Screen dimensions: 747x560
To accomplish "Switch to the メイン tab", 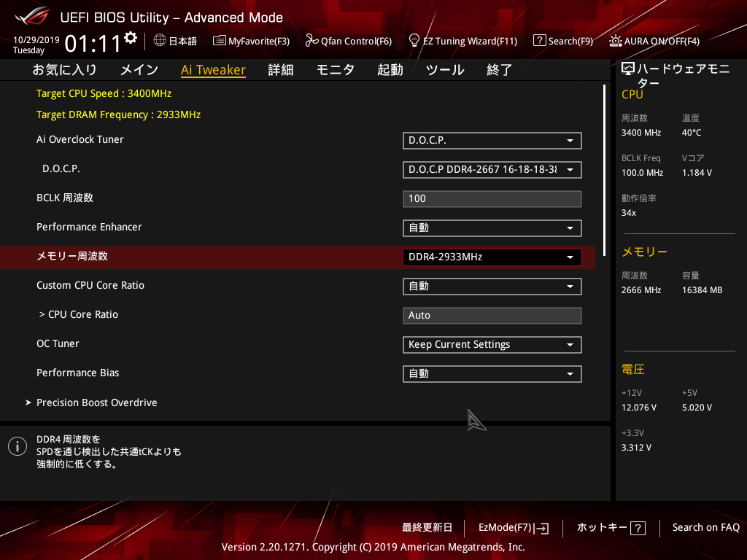I will click(139, 70).
